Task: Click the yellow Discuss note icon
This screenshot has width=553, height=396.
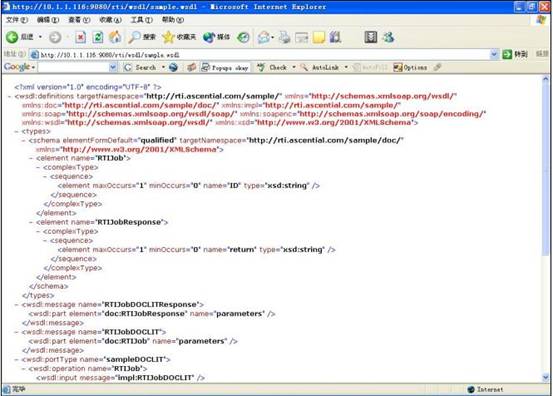Action: pyautogui.click(x=319, y=37)
